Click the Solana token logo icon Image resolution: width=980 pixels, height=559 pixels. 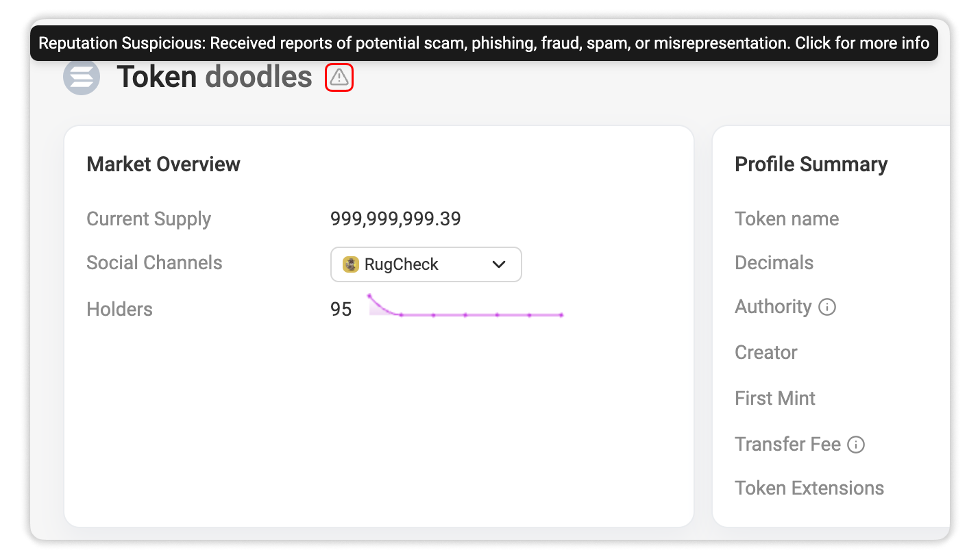pyautogui.click(x=82, y=77)
